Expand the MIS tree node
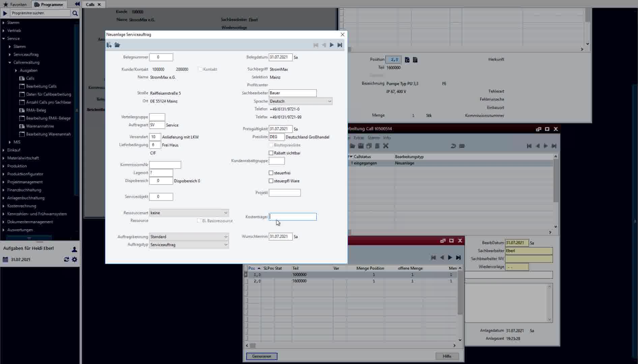 click(x=10, y=142)
